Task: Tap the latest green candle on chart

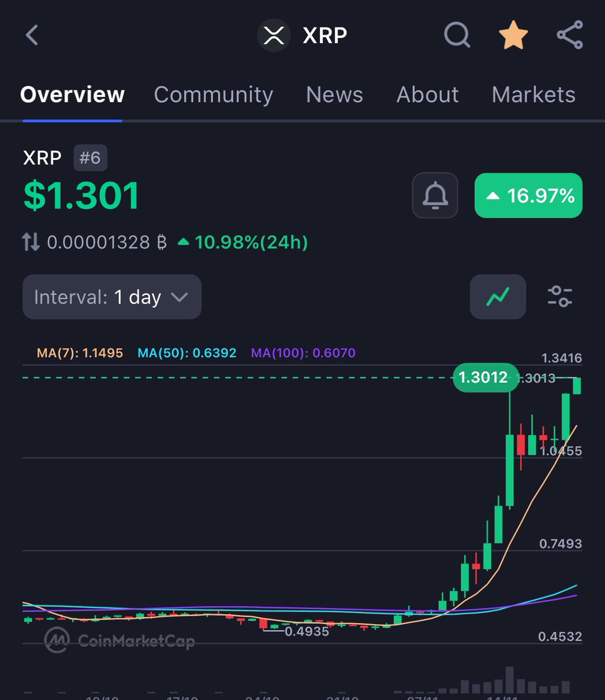Action: click(577, 386)
